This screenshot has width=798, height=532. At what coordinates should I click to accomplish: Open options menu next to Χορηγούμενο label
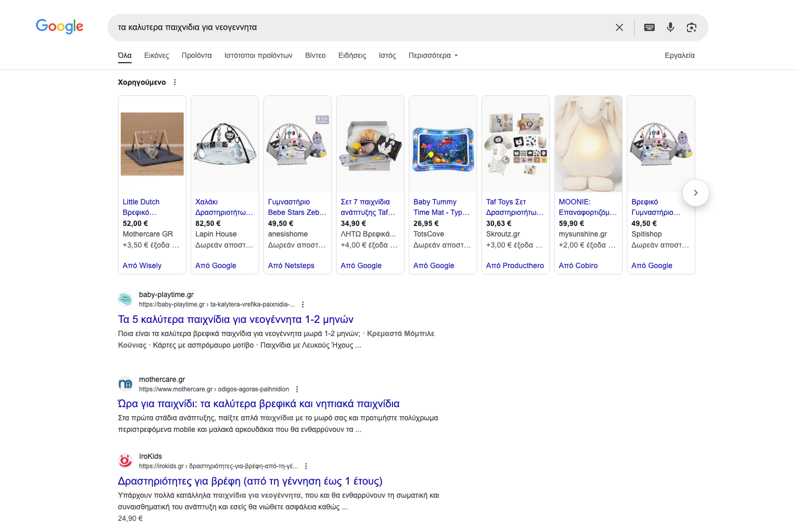coord(175,82)
